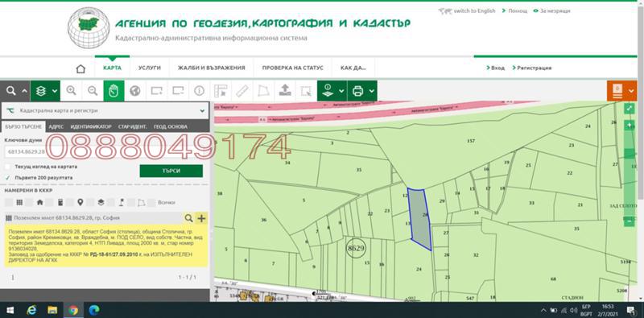Select the highlighted parcel 28 on map
The height and width of the screenshot is (318, 644).
click(x=420, y=218)
